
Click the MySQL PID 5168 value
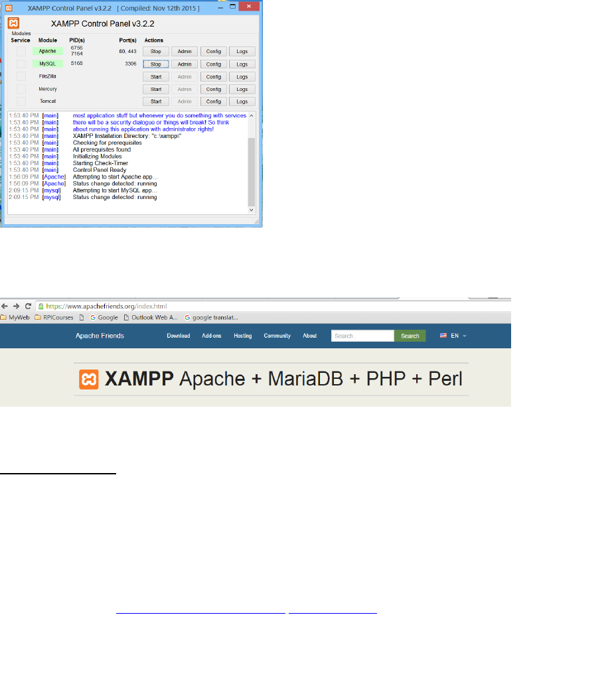pyautogui.click(x=76, y=64)
